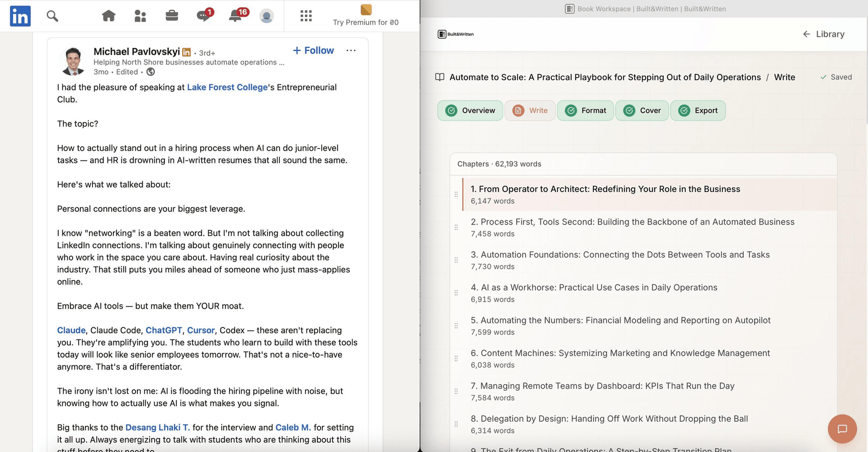The image size is (868, 452).
Task: Open LinkedIn search magnifier
Action: pyautogui.click(x=52, y=16)
